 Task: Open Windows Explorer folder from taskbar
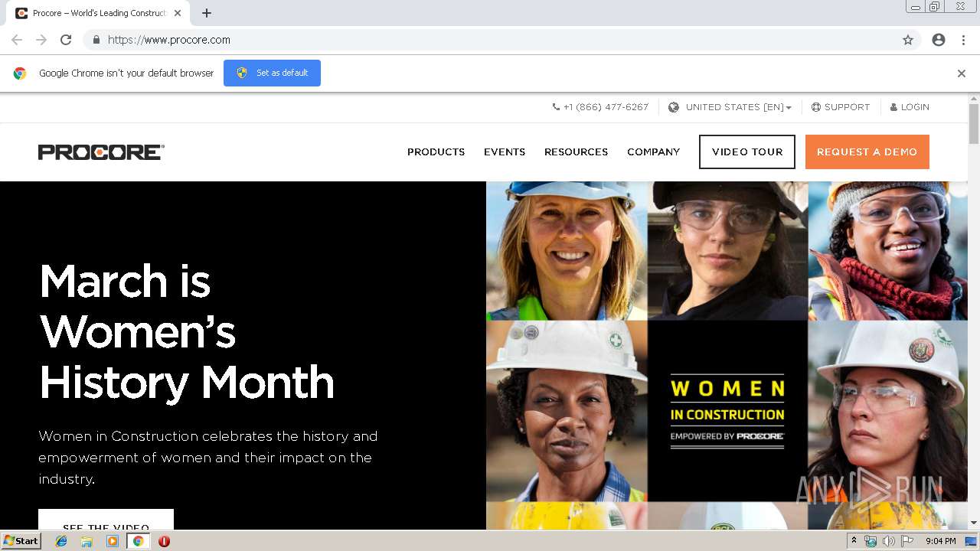click(87, 541)
